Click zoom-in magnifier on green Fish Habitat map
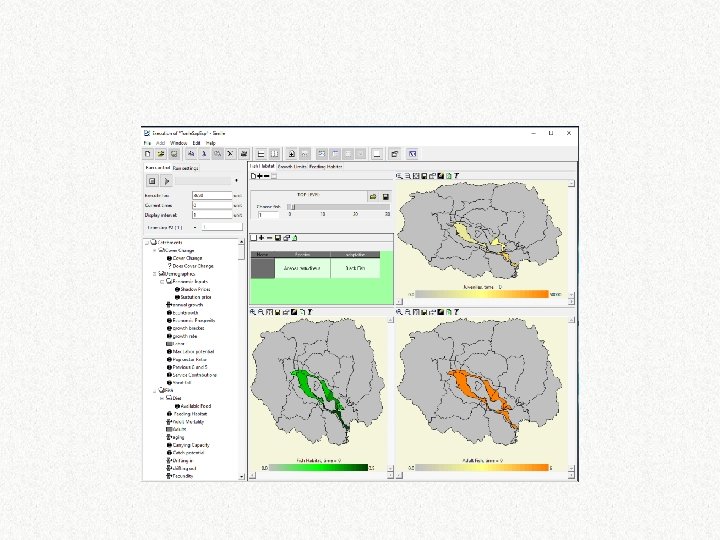 point(253,312)
